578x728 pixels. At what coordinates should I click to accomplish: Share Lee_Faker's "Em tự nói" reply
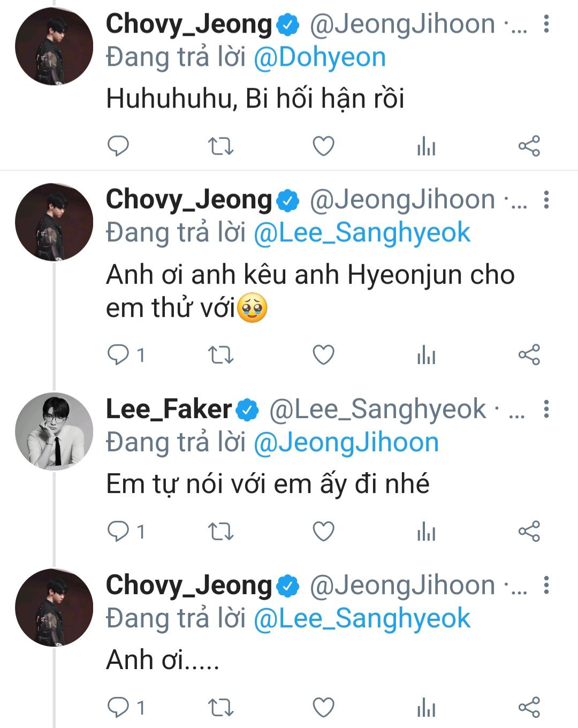[x=529, y=531]
